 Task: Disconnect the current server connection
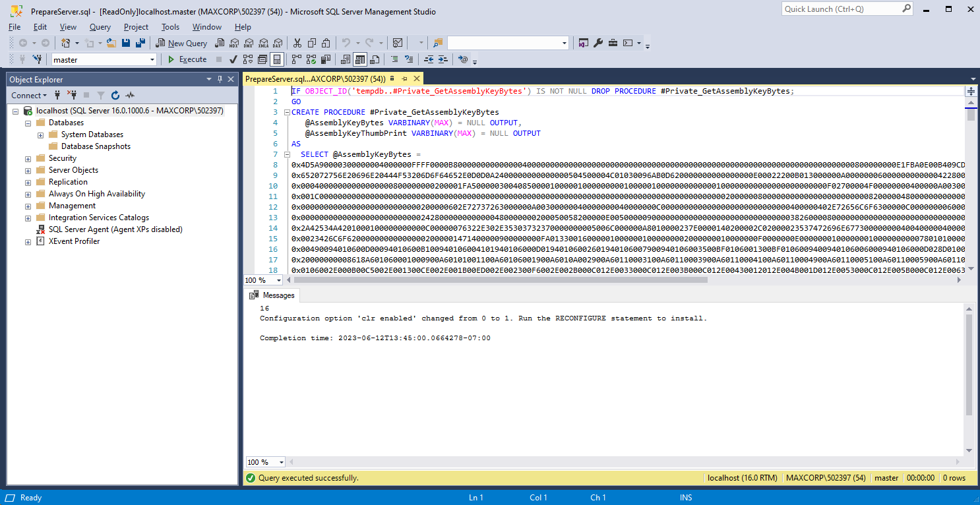click(x=73, y=95)
